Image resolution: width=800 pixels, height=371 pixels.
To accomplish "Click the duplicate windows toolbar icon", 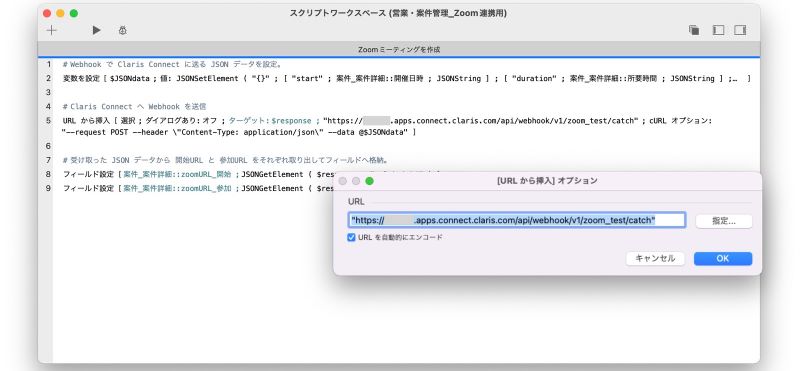I will 694,30.
